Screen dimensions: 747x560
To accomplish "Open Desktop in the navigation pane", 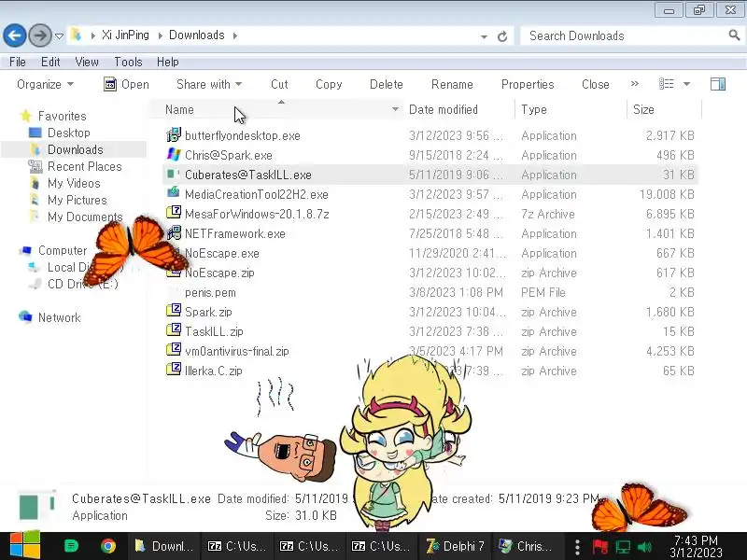I will [68, 133].
